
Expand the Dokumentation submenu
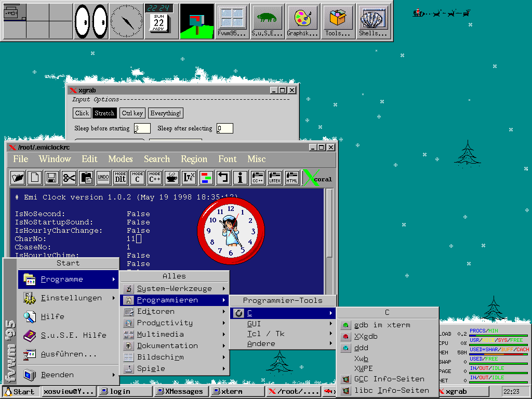click(175, 345)
